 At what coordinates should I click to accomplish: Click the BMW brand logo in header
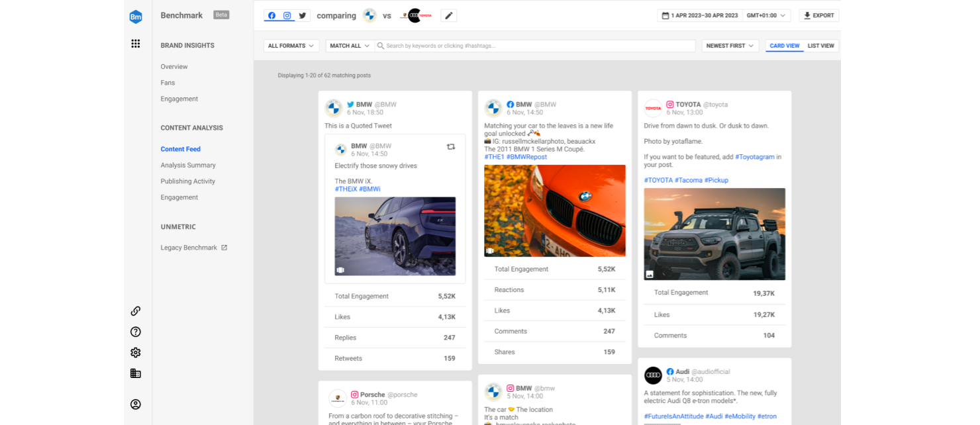pyautogui.click(x=369, y=16)
